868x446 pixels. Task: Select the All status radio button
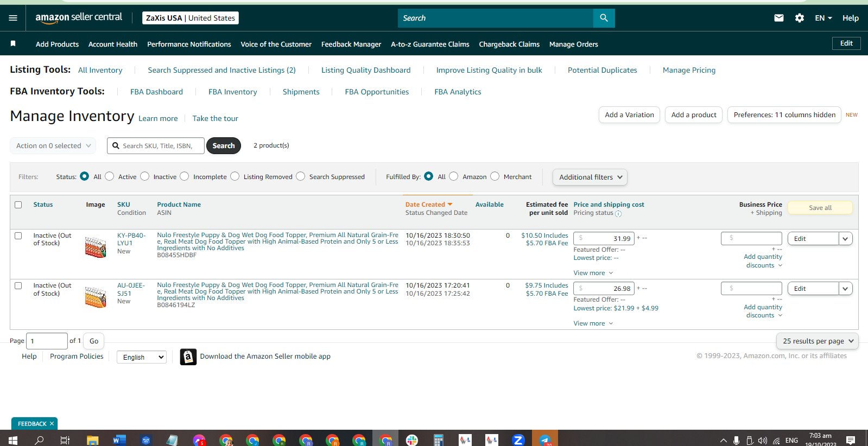84,176
